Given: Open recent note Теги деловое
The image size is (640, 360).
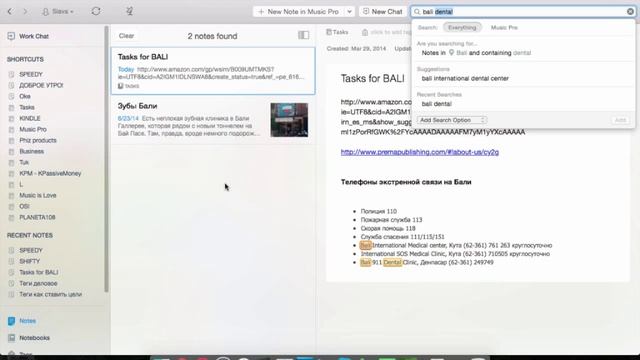Looking at the screenshot, I should point(38,283).
